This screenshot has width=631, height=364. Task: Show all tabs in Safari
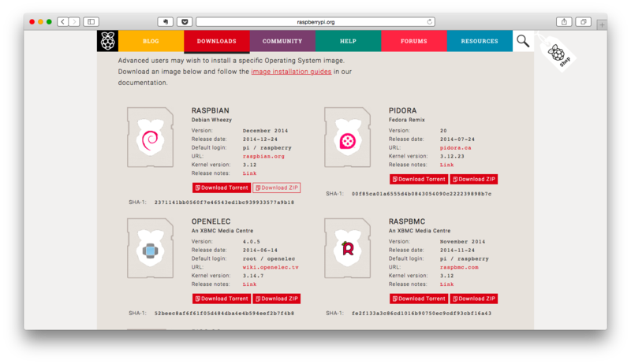583,22
